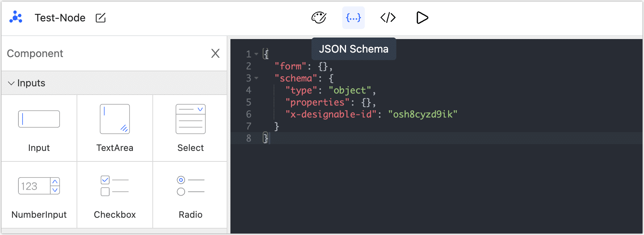Open the code view icon

pyautogui.click(x=388, y=18)
